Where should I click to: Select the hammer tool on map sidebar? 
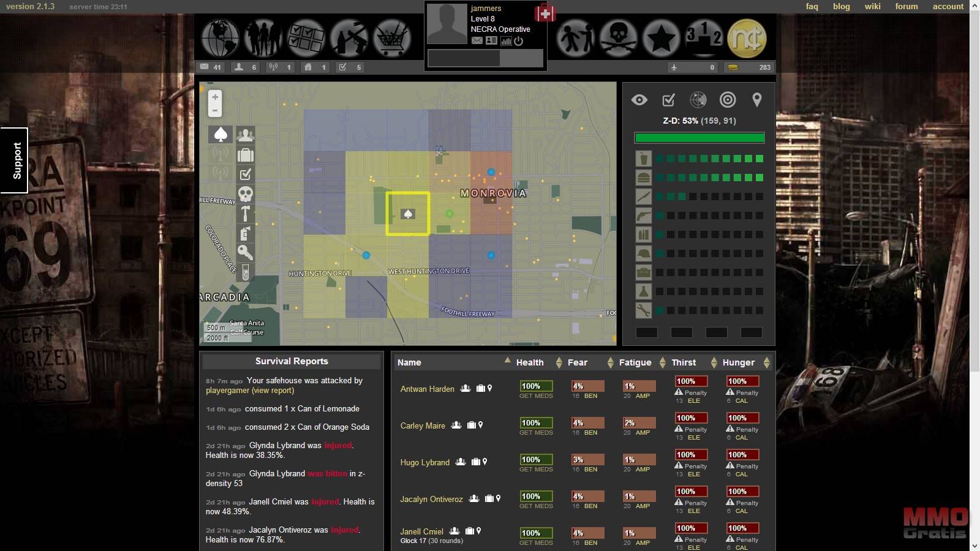click(x=245, y=214)
